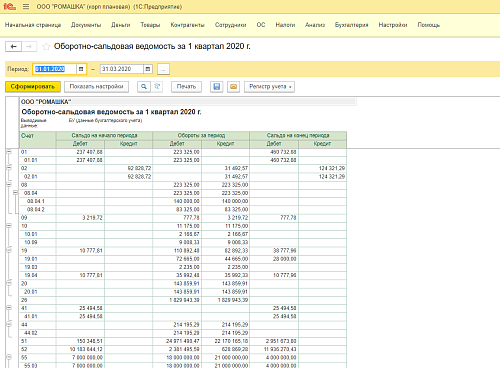Click Показать настройки button
The width and height of the screenshot is (500, 368).
pos(96,87)
